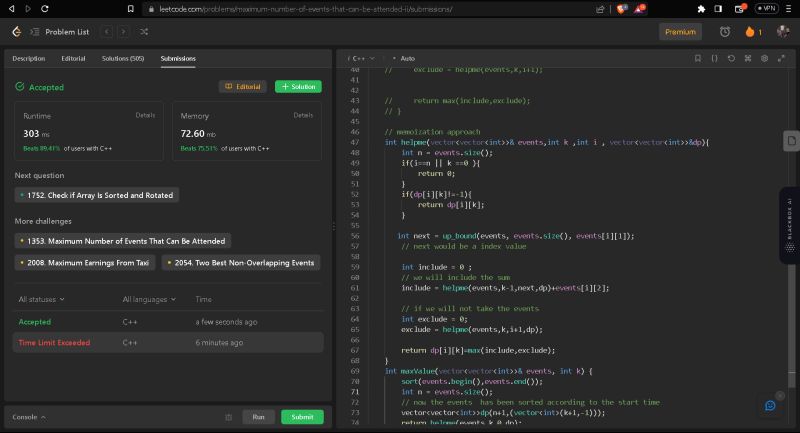Open the Brave Shields icon
This screenshot has width=800, height=433.
pos(621,9)
